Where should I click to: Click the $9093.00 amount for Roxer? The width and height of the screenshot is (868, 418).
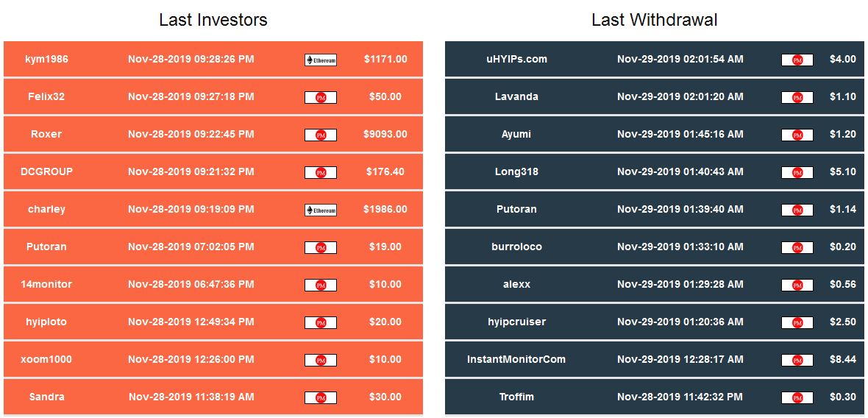[x=385, y=134]
